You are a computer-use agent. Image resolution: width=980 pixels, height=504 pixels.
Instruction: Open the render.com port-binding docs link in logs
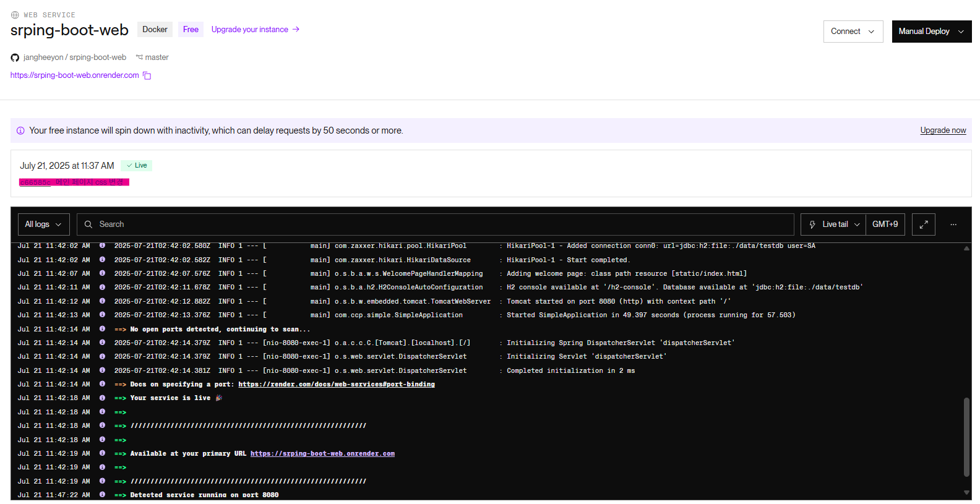coord(337,384)
